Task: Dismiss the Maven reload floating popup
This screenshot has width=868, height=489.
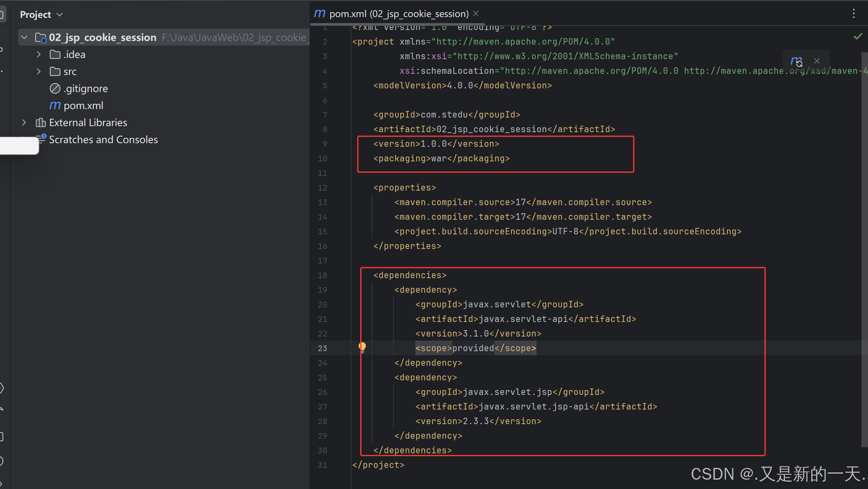Action: click(817, 61)
